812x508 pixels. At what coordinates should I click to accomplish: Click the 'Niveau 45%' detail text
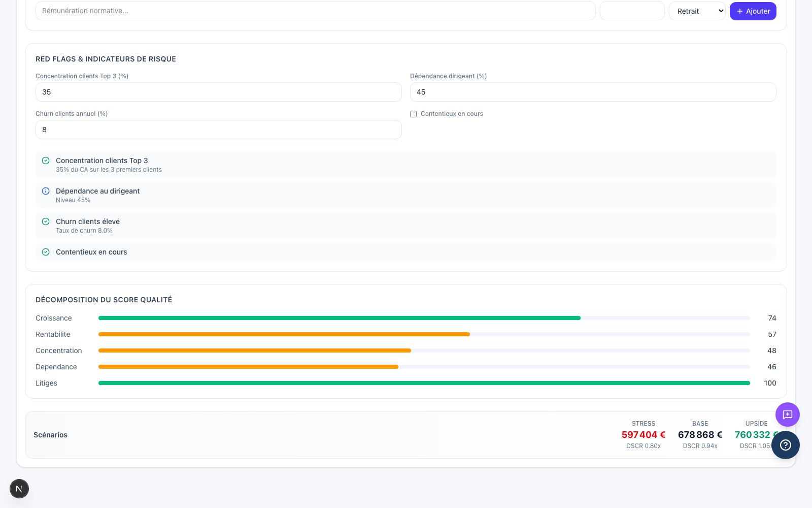tap(73, 200)
